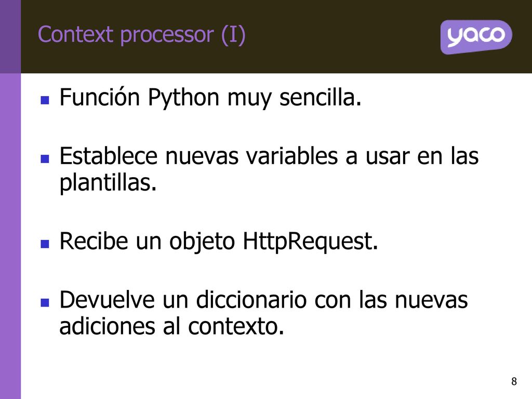Image resolution: width=532 pixels, height=399 pixels.
Task: Click the bullet before Devuelve un diccionario
Action: (45, 302)
